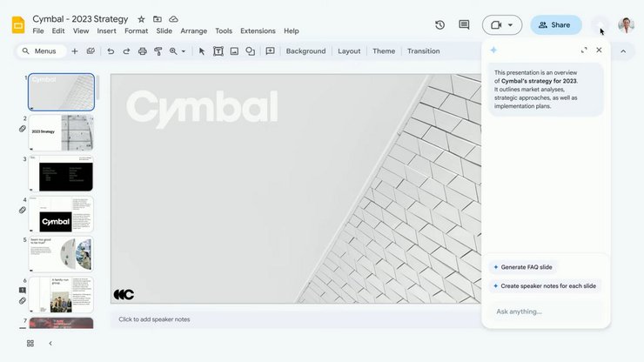Select slide 2 2023 Strategy thumbnail

pos(61,133)
